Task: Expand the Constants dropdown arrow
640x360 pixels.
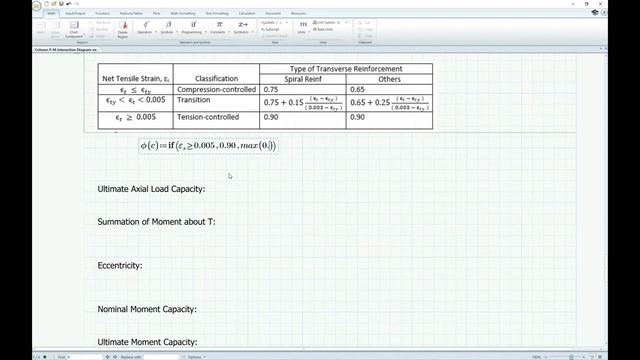Action: pyautogui.click(x=229, y=32)
